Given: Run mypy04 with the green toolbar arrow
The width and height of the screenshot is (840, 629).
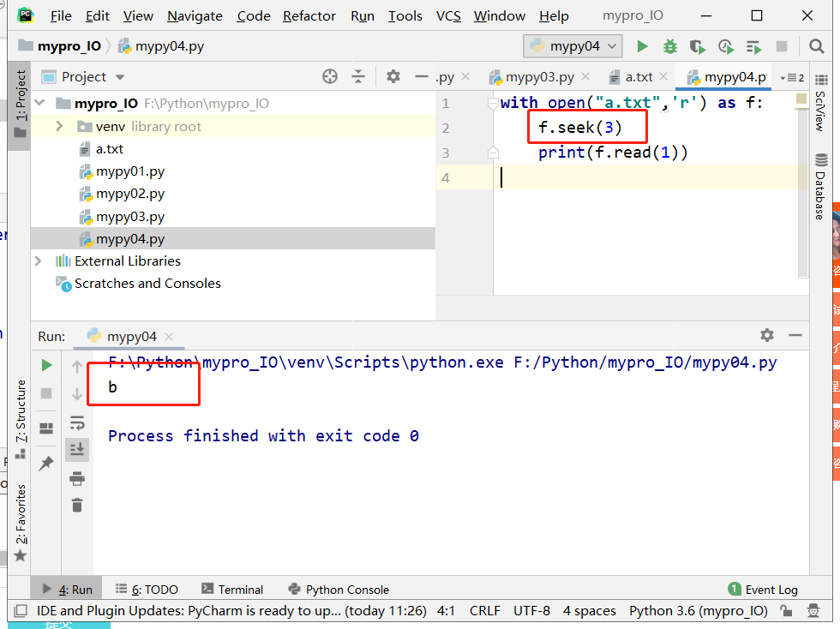Looking at the screenshot, I should (642, 46).
